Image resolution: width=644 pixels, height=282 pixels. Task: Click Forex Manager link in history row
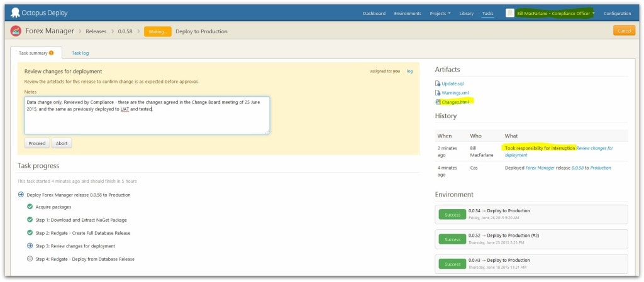(x=539, y=168)
